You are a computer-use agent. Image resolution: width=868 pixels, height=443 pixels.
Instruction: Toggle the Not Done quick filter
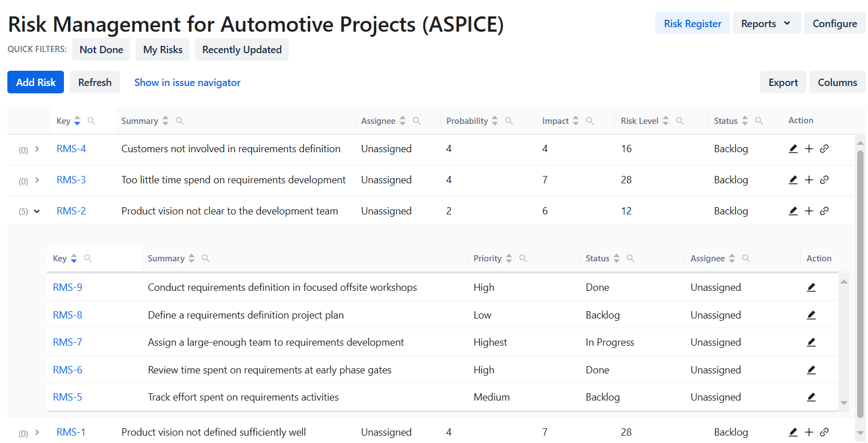(101, 50)
